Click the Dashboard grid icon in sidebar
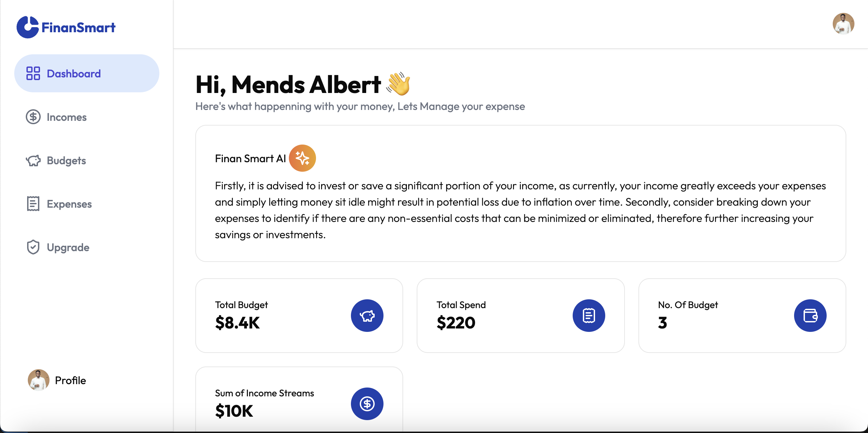 point(33,73)
